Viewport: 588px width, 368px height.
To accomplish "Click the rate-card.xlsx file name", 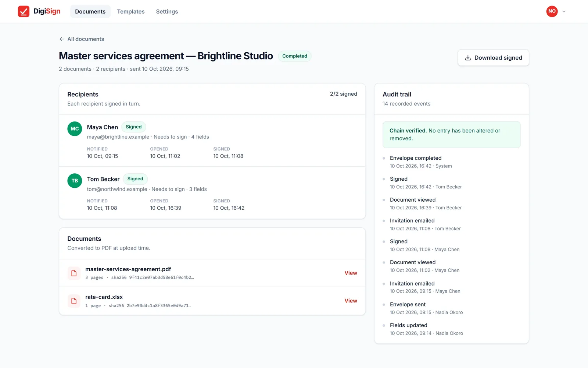I will click(104, 297).
